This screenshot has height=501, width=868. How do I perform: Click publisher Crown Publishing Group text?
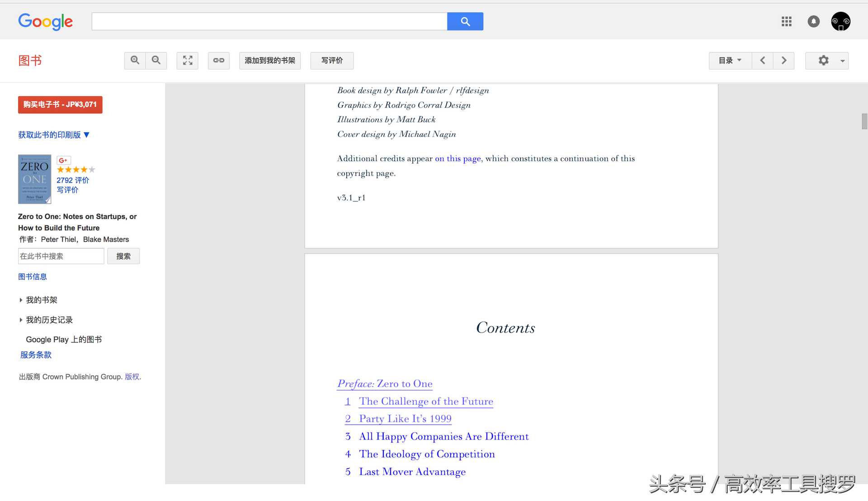pos(82,377)
